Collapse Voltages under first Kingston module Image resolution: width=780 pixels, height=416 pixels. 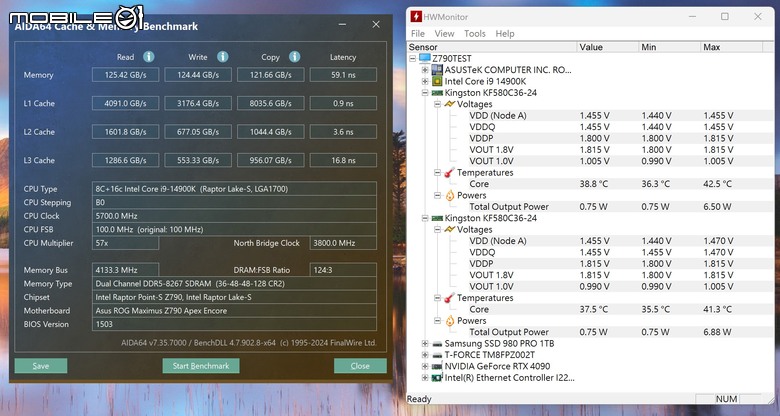(x=437, y=104)
